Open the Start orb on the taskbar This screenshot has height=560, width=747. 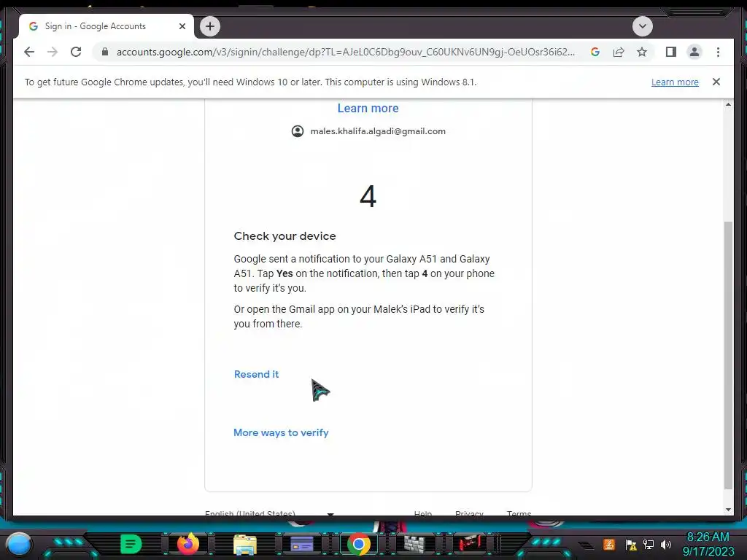[19, 544]
